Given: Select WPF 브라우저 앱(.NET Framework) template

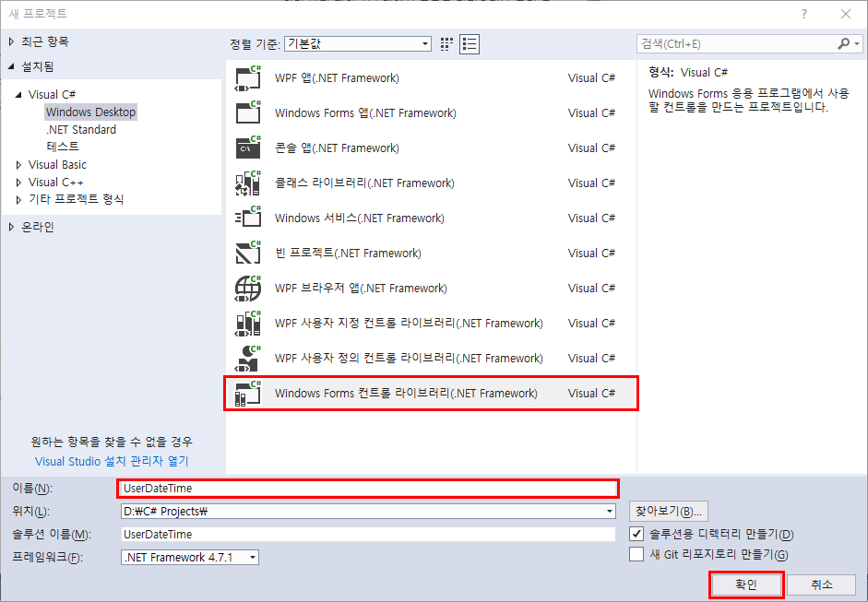Looking at the screenshot, I should [x=431, y=289].
